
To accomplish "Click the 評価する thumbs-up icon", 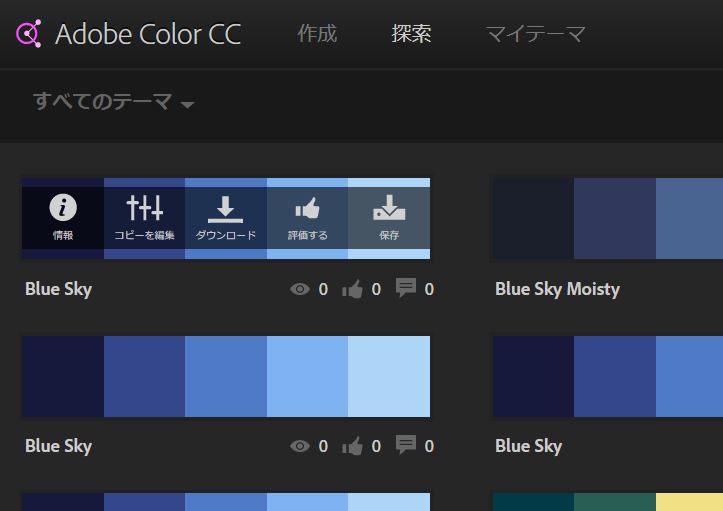I will pyautogui.click(x=307, y=208).
